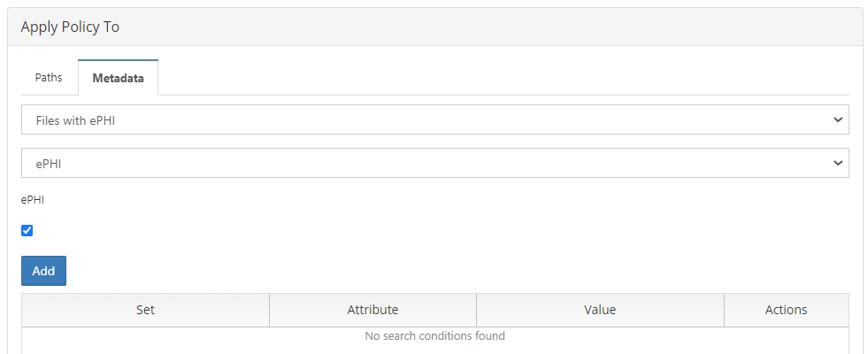Uncheck the ePHI checkbox

[27, 231]
